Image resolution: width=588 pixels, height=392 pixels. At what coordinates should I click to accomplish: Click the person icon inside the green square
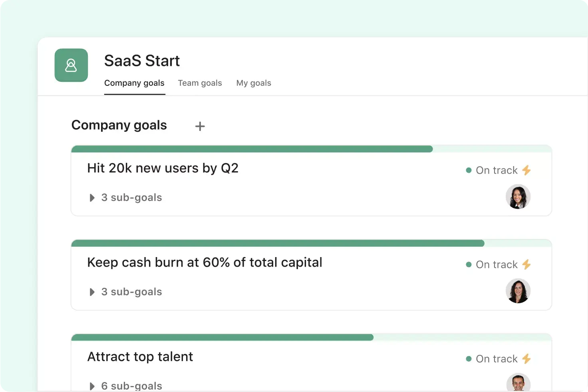point(71,65)
